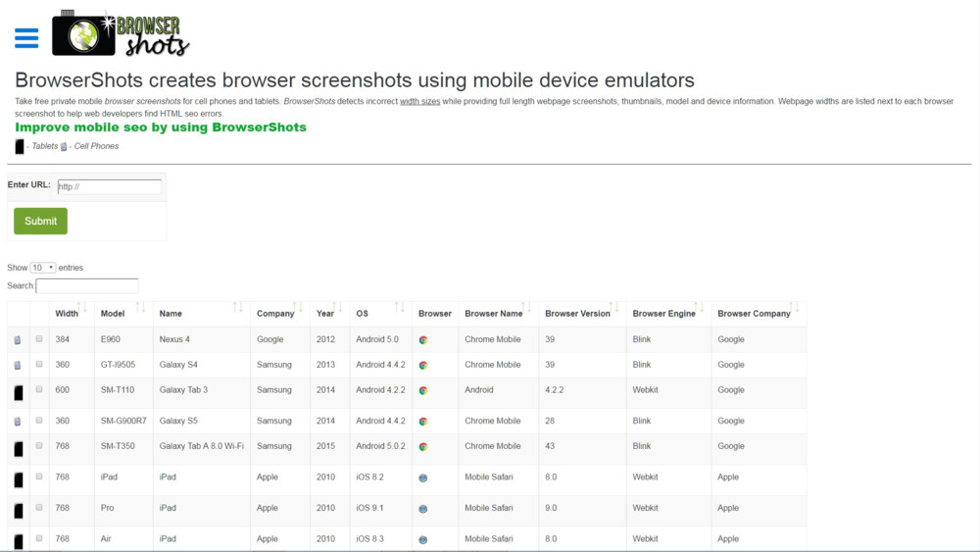
Task: Sort the table by the Name column
Action: [x=202, y=313]
